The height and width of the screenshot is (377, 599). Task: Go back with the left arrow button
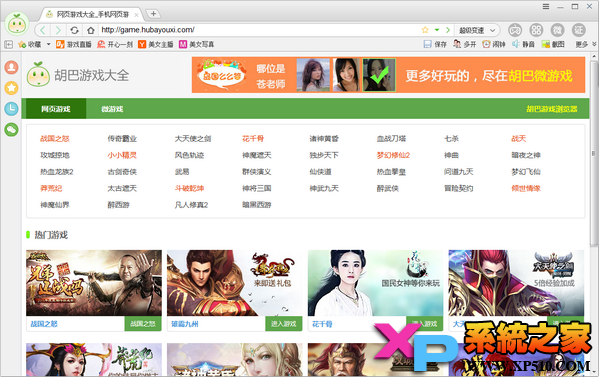[x=42, y=30]
